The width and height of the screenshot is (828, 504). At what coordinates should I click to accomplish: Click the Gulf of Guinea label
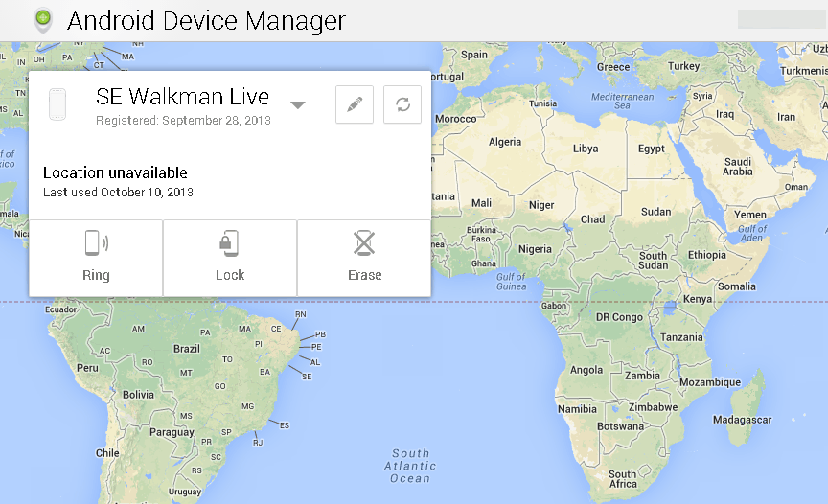(511, 282)
